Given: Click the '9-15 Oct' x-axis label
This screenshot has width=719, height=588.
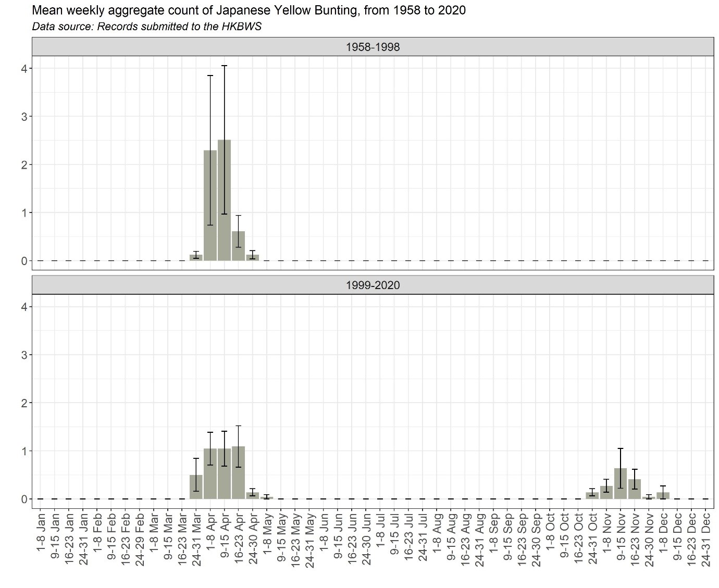Looking at the screenshot, I should click(x=564, y=534).
